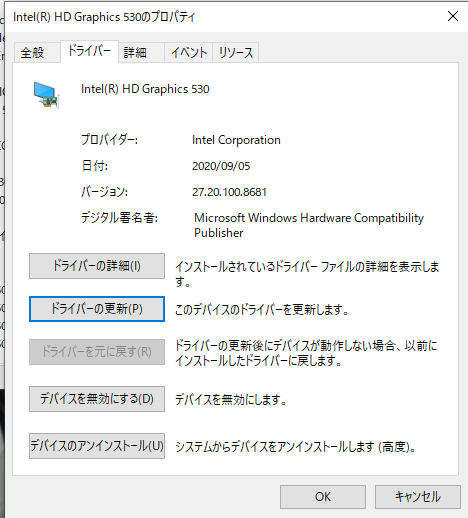This screenshot has width=468, height=518.
Task: Click the 日付: label
Action: 95,166
